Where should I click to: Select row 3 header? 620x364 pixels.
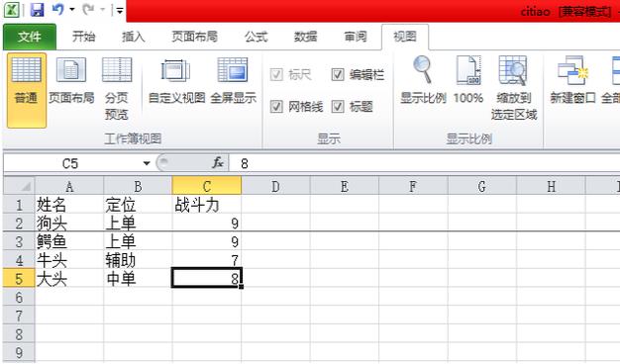click(x=19, y=241)
